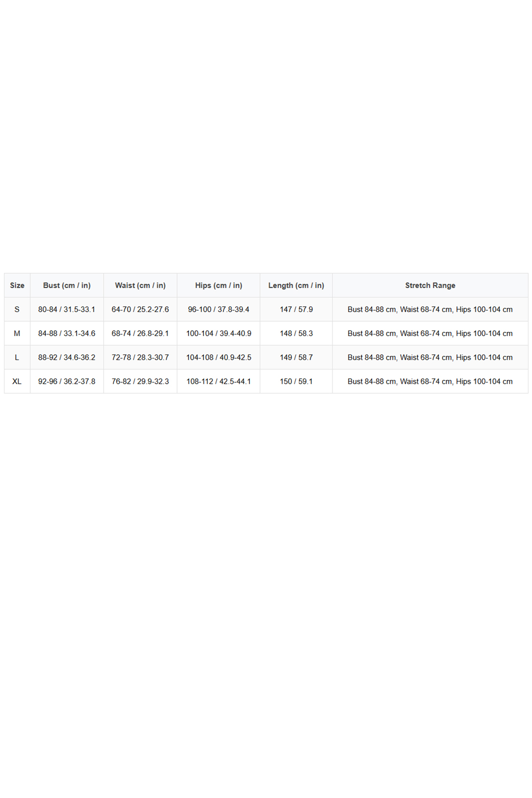Image resolution: width=532 pixels, height=798 pixels.
Task: Click waist value 64-70 / 25.2-27.6
Action: [x=140, y=310]
